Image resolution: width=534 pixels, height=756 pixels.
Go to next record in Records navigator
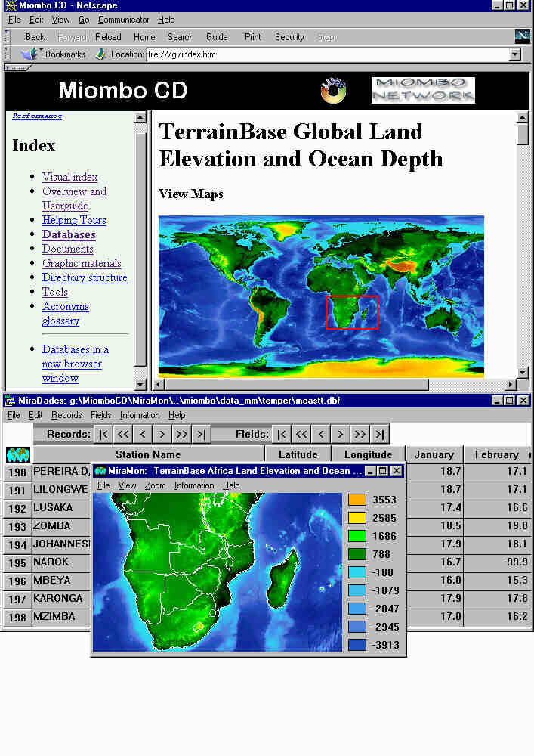click(x=162, y=435)
